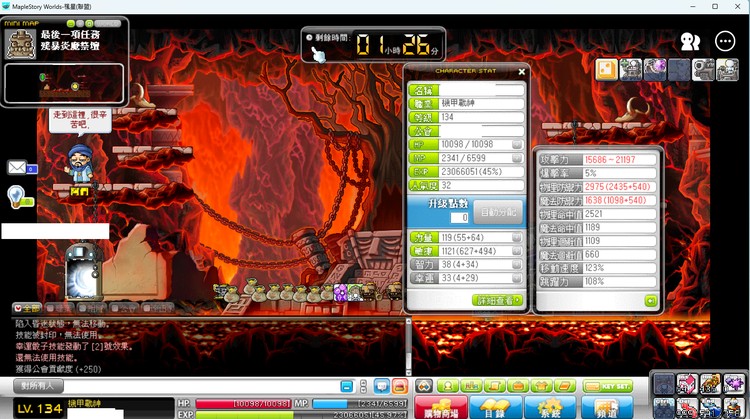Image resolution: width=750 pixels, height=419 pixels.
Task: Click the gray diamond-logo button left of shortcuts
Action: point(424,386)
